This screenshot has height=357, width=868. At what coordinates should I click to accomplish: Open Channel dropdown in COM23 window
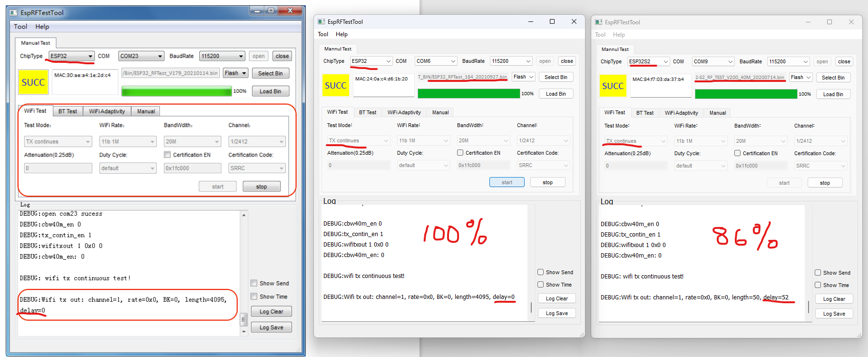[x=257, y=141]
